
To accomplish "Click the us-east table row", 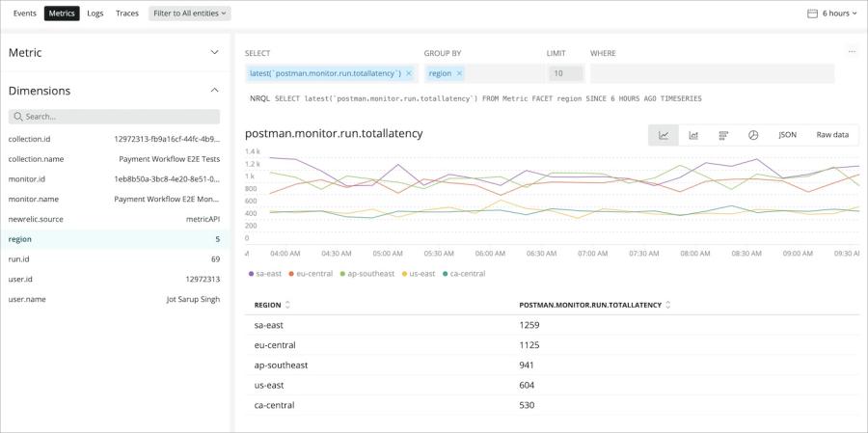I will 552,385.
